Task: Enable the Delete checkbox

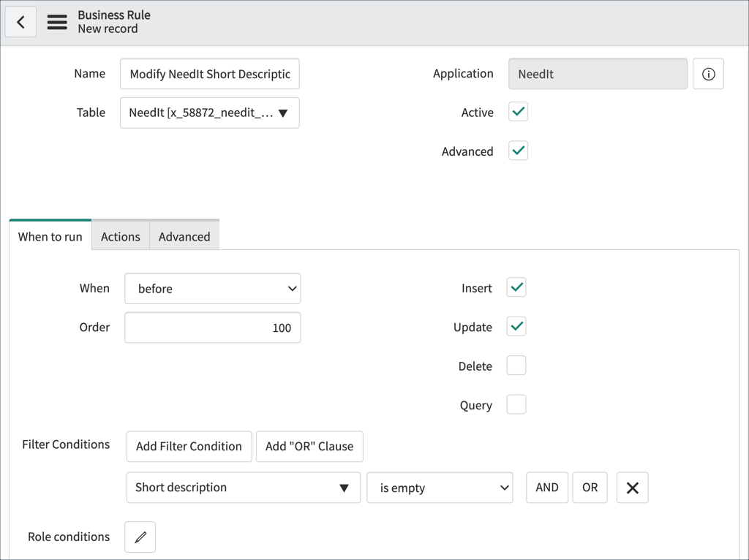Action: 516,366
